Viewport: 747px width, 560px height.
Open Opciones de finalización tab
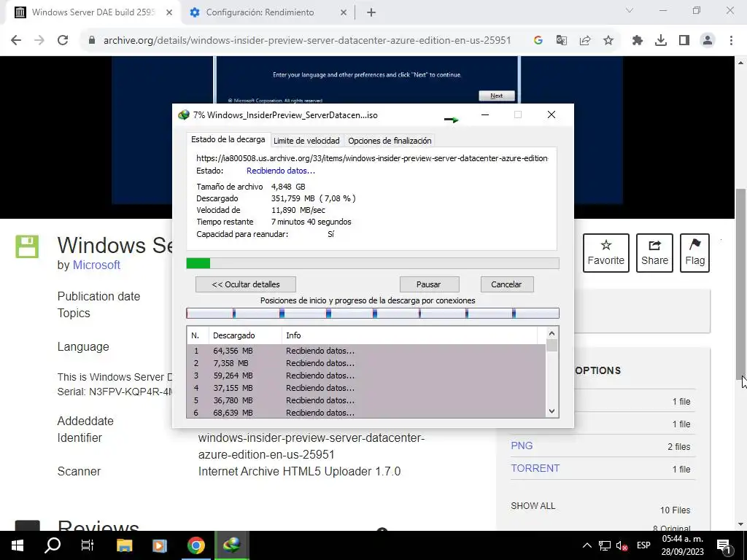(390, 141)
